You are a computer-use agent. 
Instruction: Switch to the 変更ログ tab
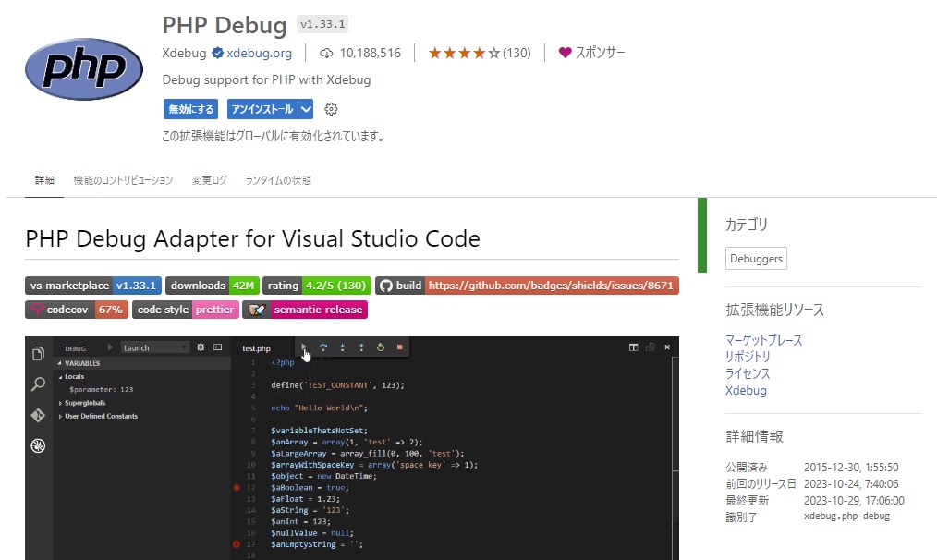(209, 180)
